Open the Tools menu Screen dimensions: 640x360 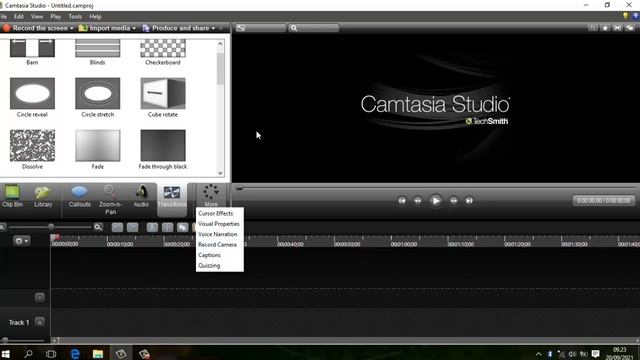pyautogui.click(x=75, y=17)
